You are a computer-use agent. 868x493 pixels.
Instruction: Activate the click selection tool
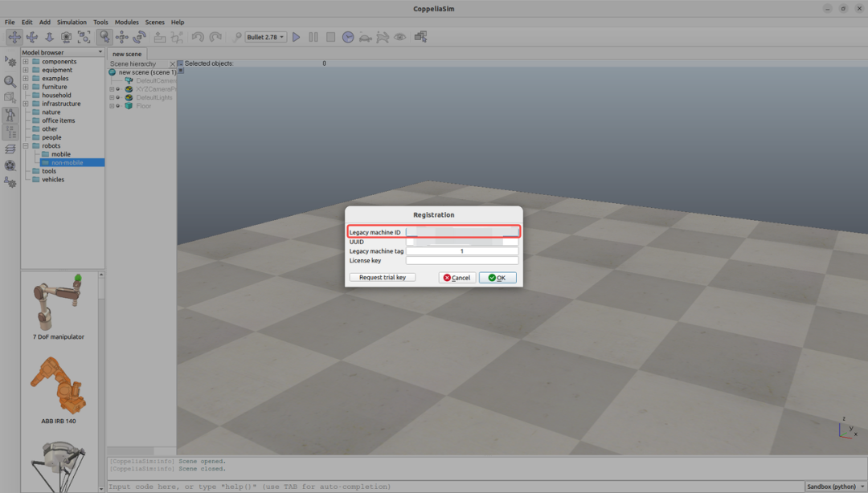pos(104,37)
